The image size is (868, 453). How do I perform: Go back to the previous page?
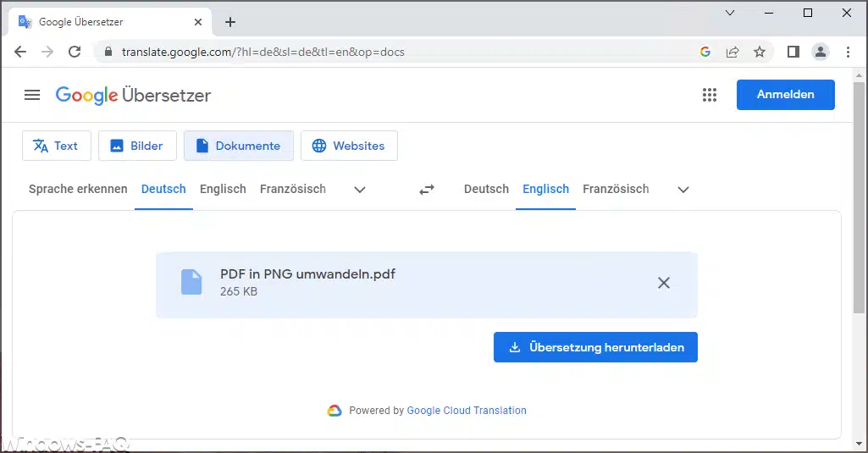click(20, 52)
